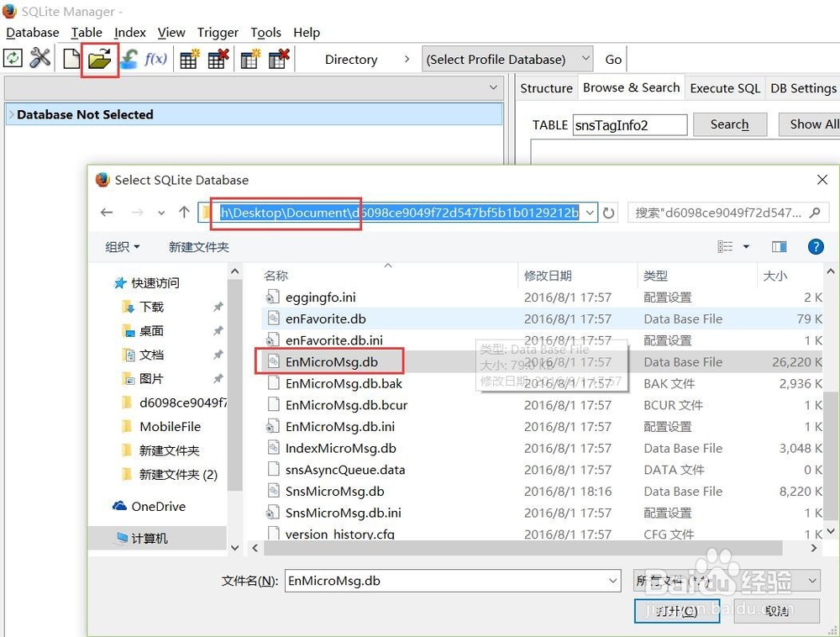Go up one folder level arrow
Viewport: 840px width, 637px height.
184,212
